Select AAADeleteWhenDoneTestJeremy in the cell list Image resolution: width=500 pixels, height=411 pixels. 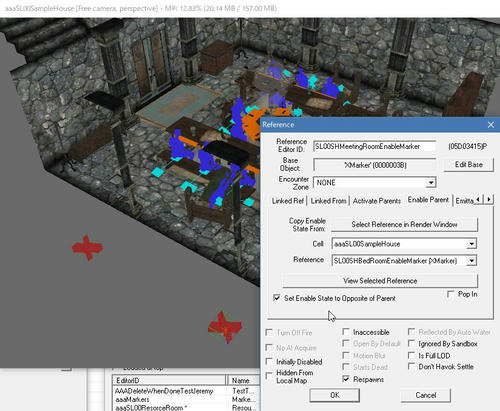tap(164, 391)
